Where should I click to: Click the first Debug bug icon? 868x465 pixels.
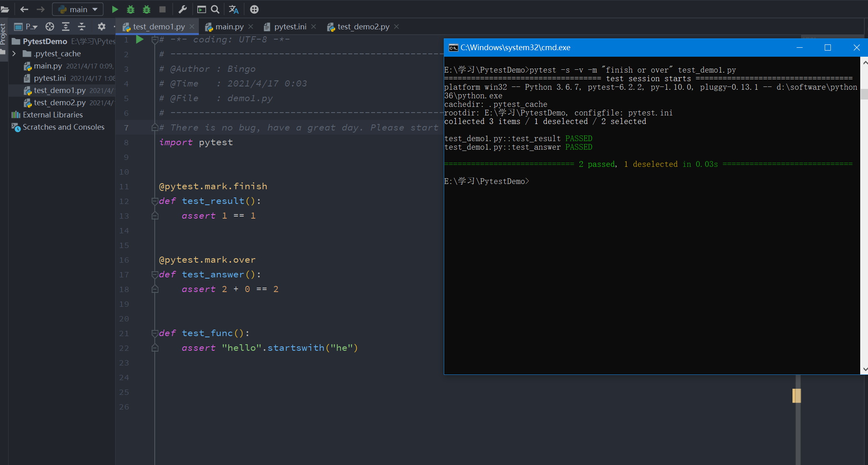click(x=131, y=9)
